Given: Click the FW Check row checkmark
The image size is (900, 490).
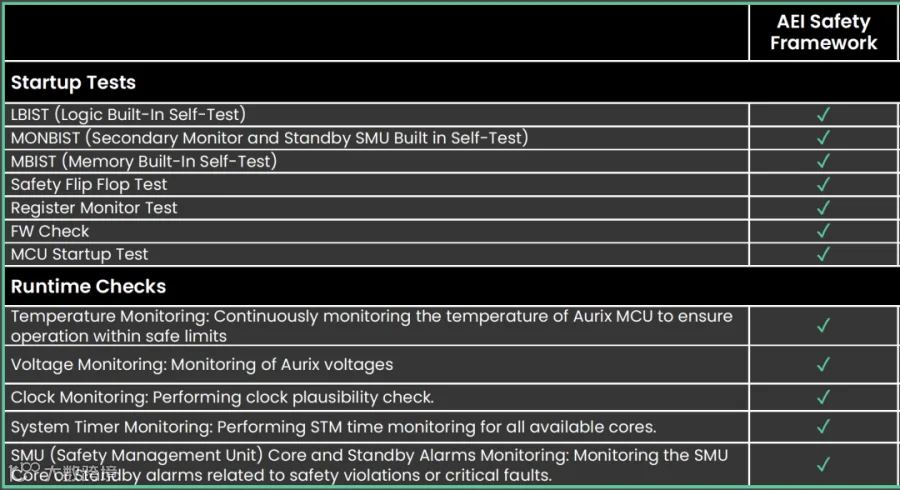Looking at the screenshot, I should point(823,231).
